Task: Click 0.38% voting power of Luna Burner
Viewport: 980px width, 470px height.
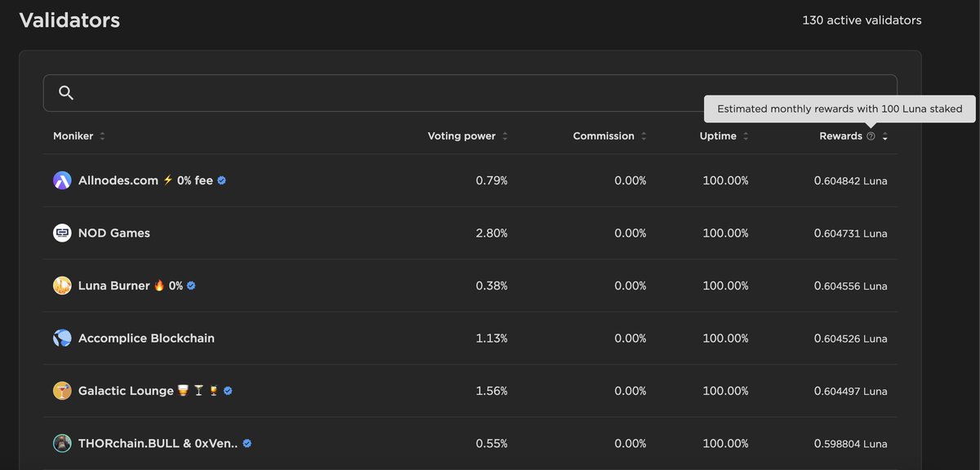Action: pyautogui.click(x=492, y=286)
